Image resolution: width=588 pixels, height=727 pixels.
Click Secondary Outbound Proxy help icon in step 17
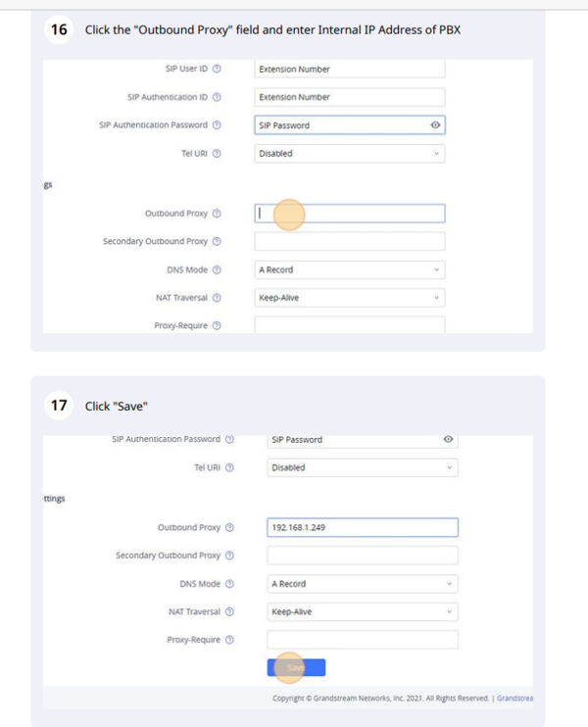point(229,556)
